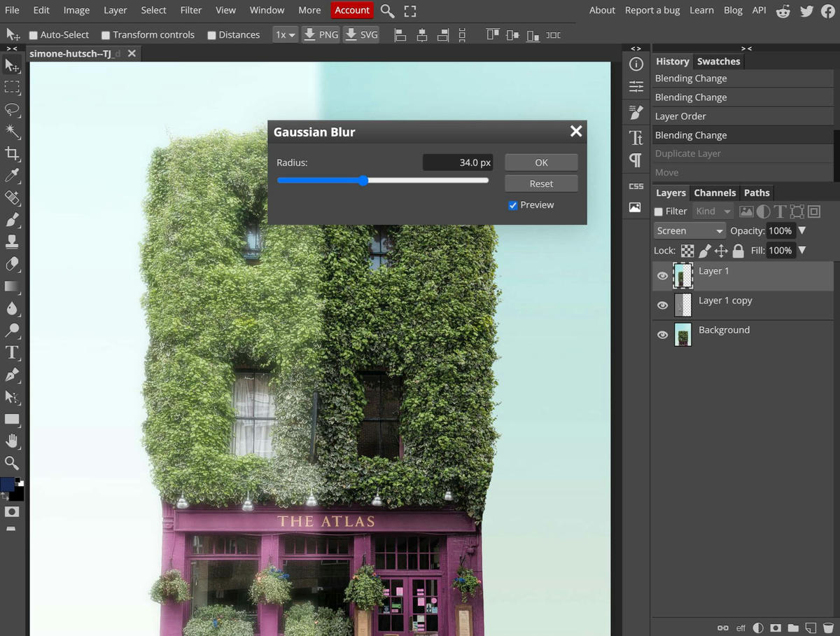The image size is (840, 636).
Task: Enable the Auto-Select checkbox
Action: [x=33, y=35]
